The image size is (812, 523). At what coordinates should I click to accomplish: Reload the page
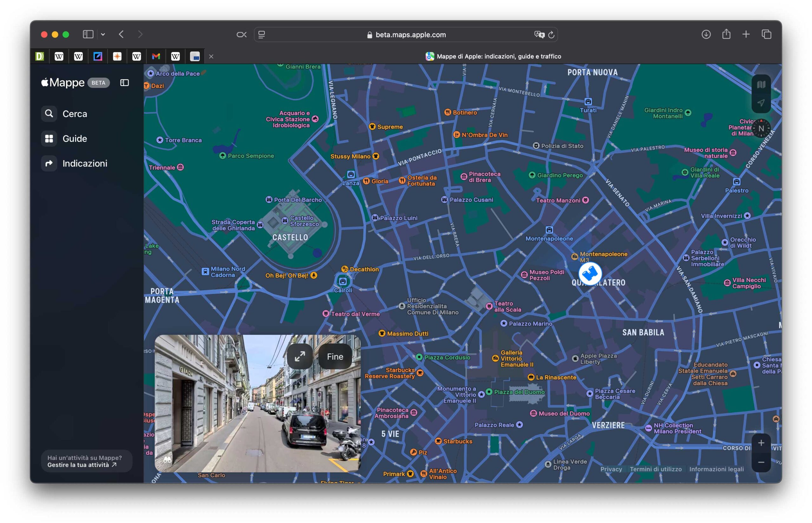pyautogui.click(x=551, y=35)
